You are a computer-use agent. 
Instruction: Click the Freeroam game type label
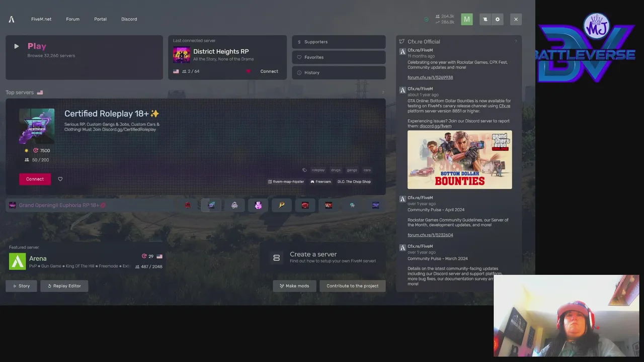(x=320, y=182)
